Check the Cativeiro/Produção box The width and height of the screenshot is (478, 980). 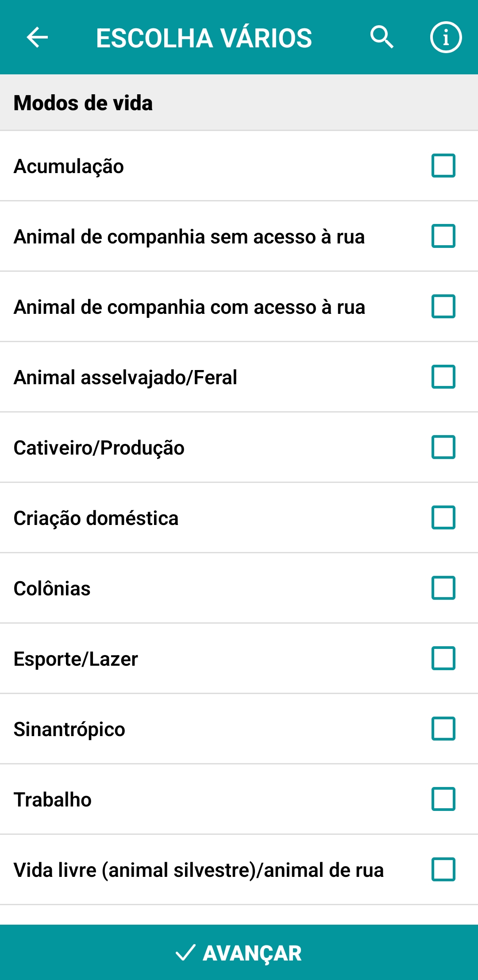click(x=443, y=447)
